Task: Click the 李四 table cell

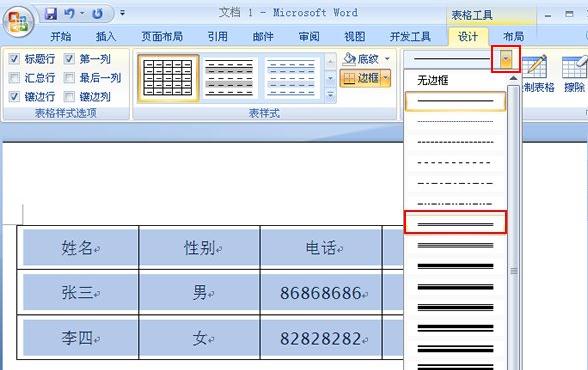Action: pos(78,338)
